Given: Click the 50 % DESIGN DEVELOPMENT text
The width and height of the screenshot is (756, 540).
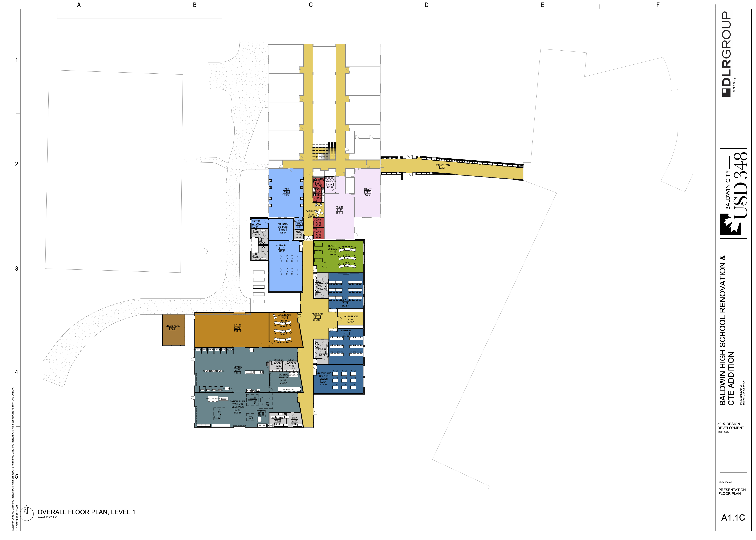Looking at the screenshot, I should tap(731, 426).
